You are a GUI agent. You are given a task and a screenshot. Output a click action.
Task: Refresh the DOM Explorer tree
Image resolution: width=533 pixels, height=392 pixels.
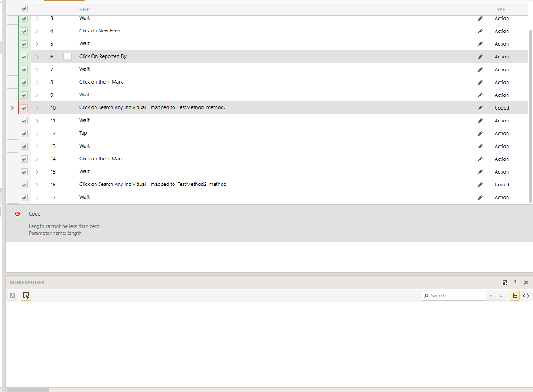pos(12,296)
